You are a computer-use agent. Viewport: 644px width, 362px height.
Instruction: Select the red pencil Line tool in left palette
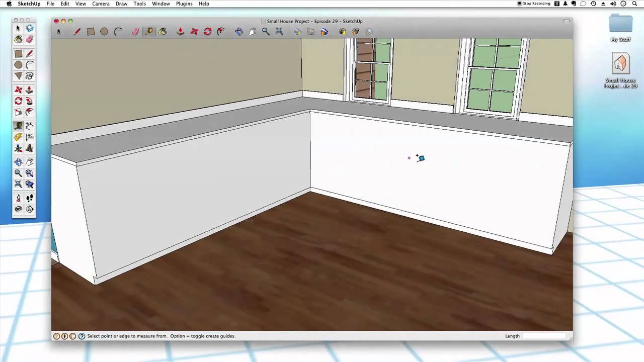click(x=30, y=54)
